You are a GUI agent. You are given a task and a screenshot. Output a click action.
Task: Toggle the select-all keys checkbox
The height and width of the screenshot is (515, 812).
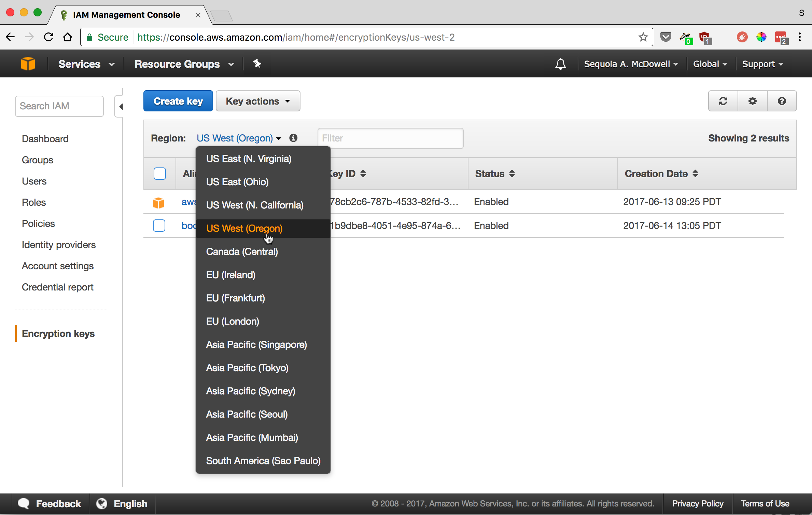pos(159,174)
